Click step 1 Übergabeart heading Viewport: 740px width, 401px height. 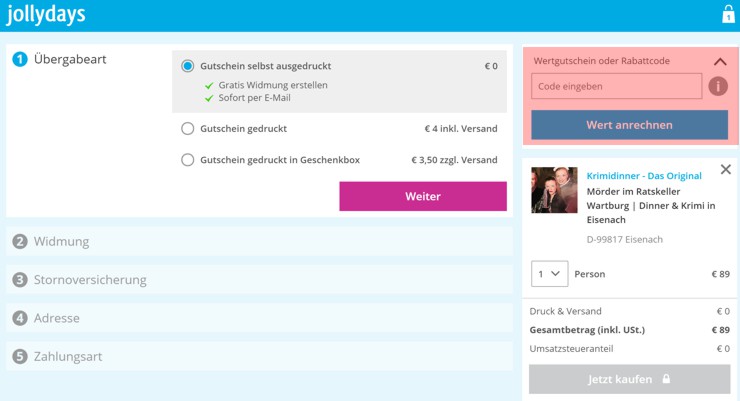[70, 59]
